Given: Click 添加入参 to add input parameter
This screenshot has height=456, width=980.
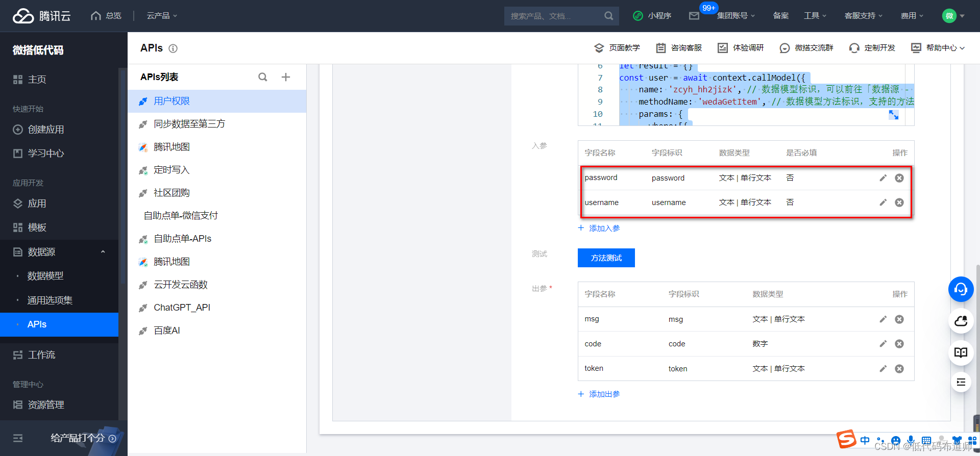Looking at the screenshot, I should (599, 228).
